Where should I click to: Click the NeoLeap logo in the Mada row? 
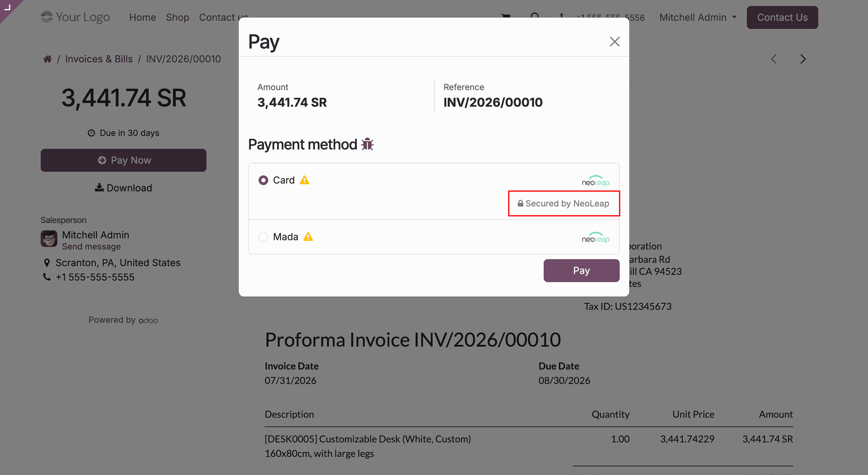point(595,237)
